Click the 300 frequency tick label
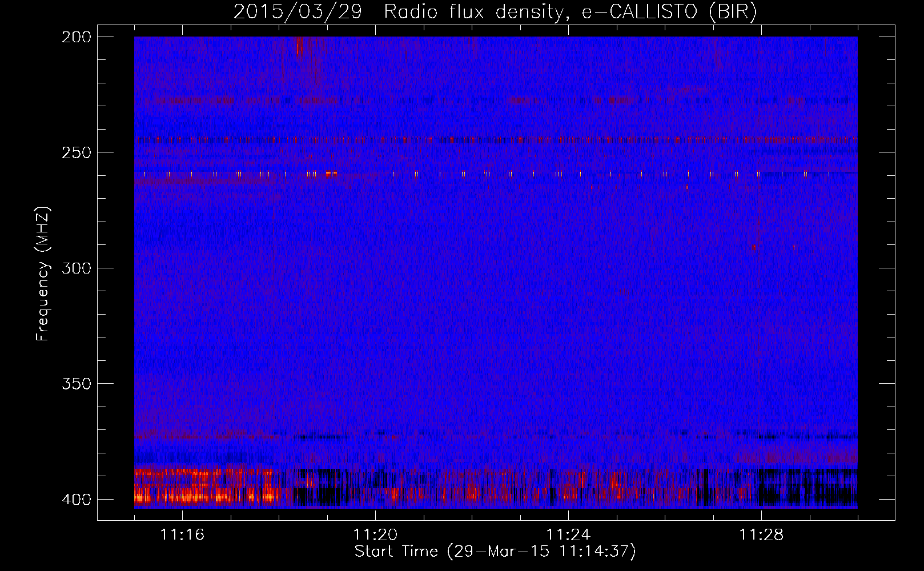Image resolution: width=924 pixels, height=571 pixels. point(76,268)
